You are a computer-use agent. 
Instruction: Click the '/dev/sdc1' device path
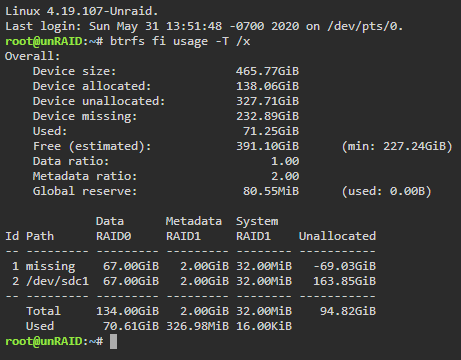[57, 281]
